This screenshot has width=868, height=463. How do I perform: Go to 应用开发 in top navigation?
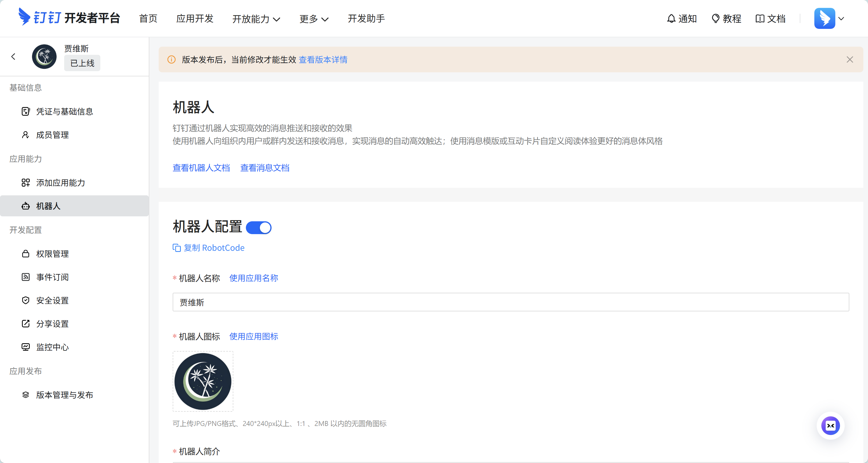[x=195, y=19]
